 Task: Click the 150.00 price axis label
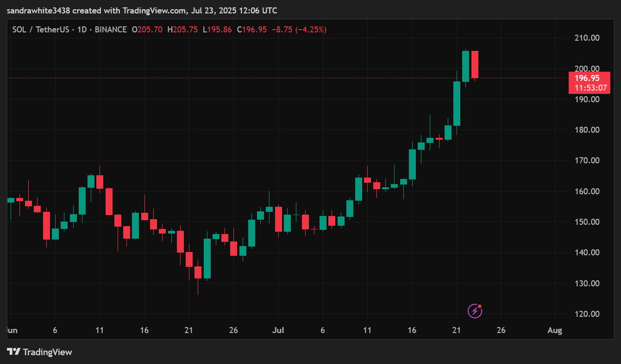587,222
